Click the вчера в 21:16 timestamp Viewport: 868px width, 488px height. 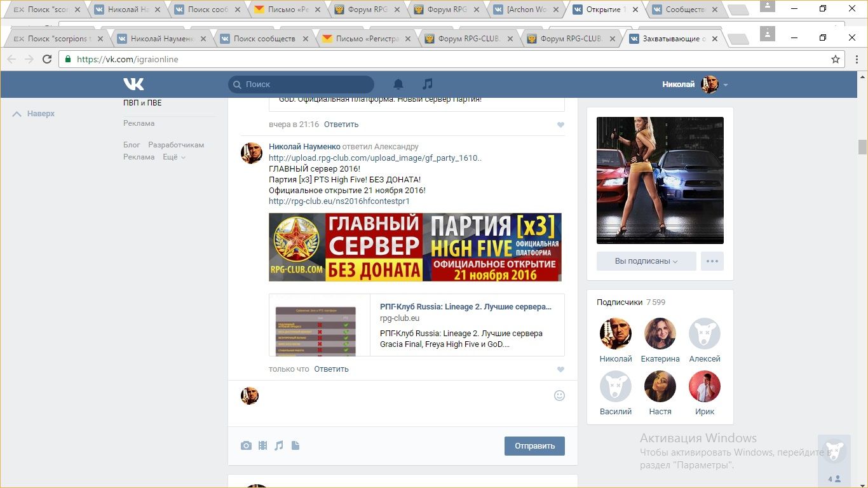(x=294, y=125)
